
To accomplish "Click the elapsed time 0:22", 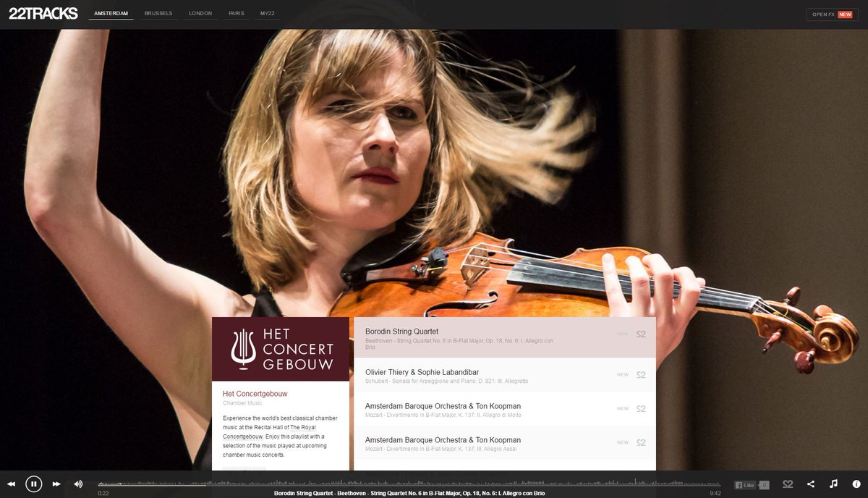I will pyautogui.click(x=103, y=493).
